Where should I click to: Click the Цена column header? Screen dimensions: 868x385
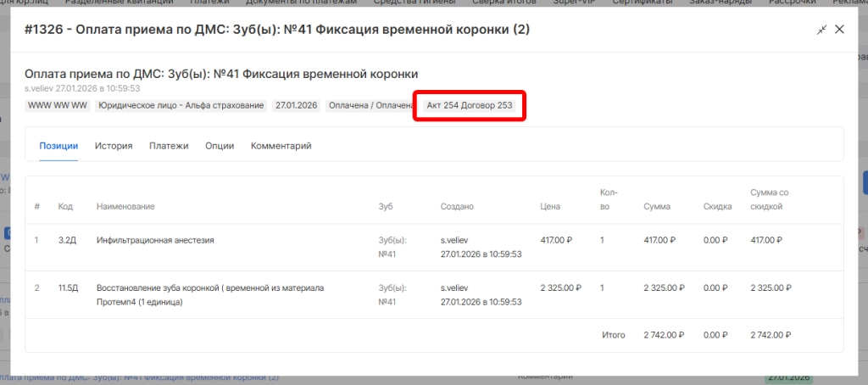pos(550,207)
